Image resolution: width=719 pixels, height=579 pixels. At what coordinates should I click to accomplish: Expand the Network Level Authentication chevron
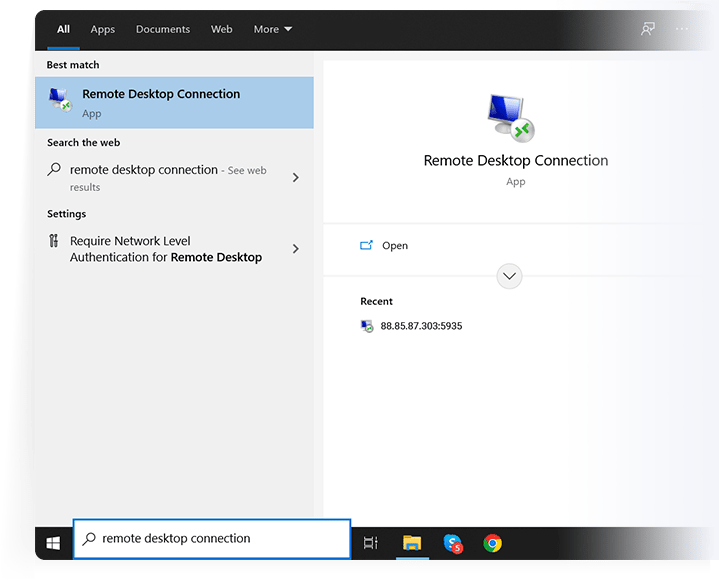(296, 249)
